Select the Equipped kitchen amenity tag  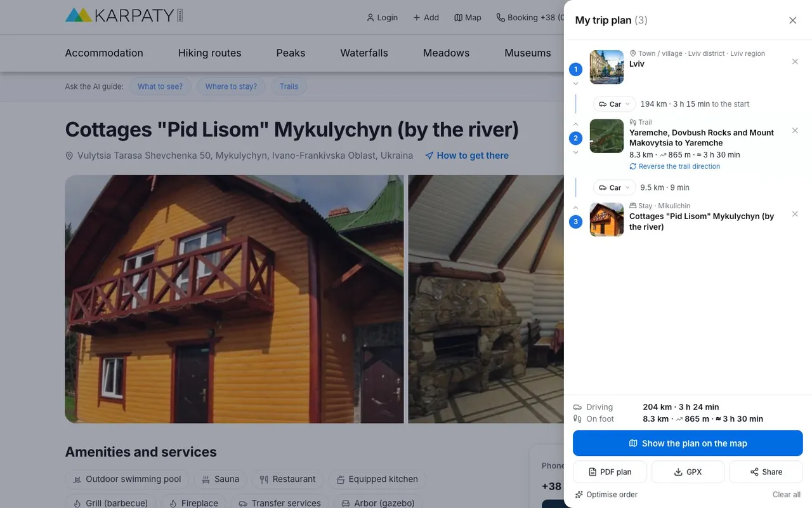coord(377,479)
